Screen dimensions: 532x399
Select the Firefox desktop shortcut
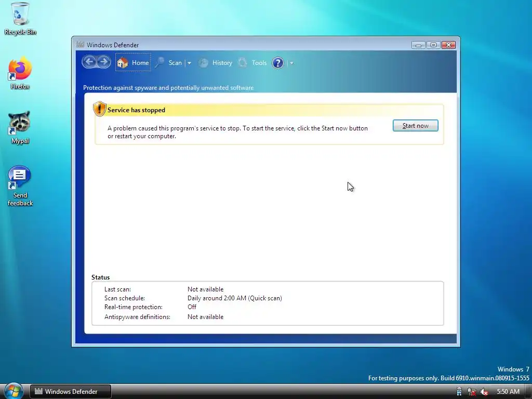(x=20, y=73)
